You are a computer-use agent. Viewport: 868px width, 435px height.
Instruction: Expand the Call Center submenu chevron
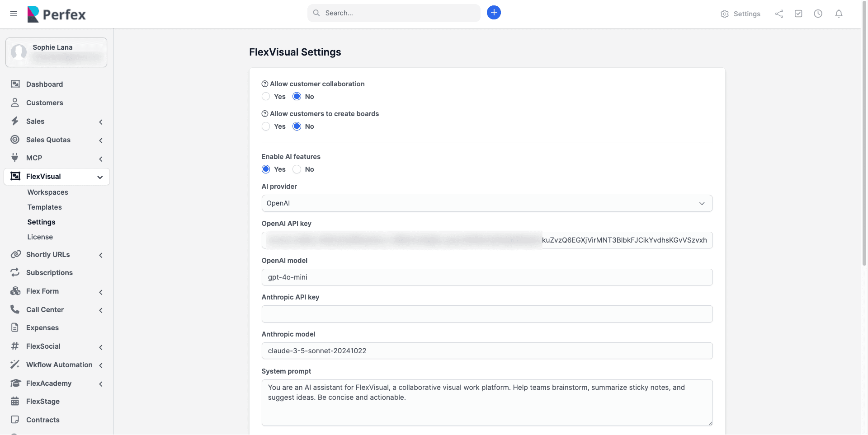[x=101, y=310]
